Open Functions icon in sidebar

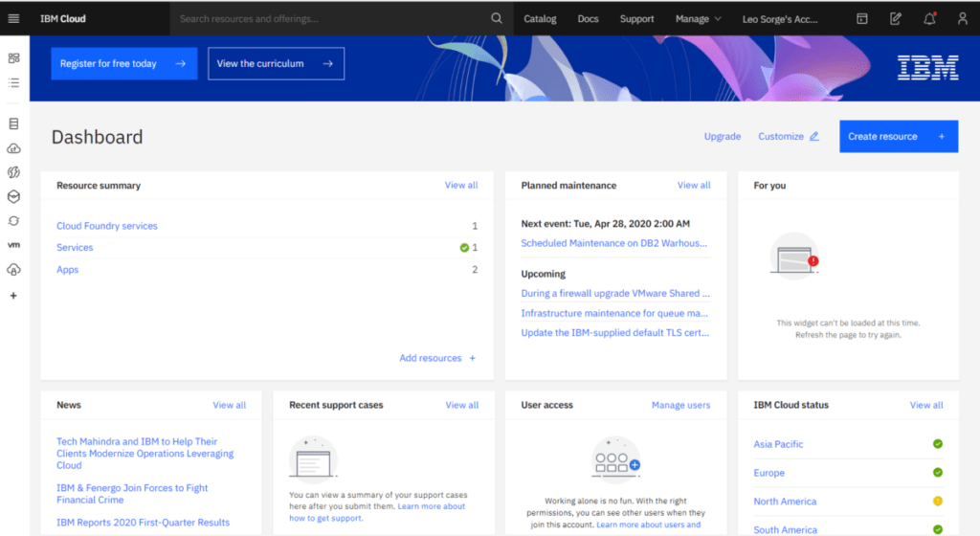[x=13, y=172]
